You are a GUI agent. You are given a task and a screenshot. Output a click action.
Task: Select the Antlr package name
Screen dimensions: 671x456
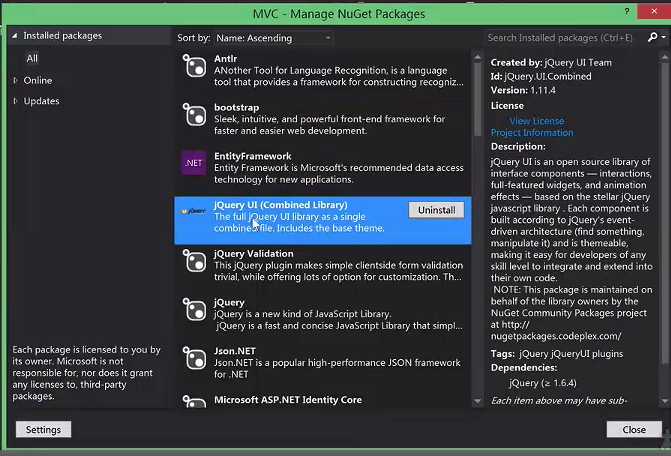(x=226, y=59)
